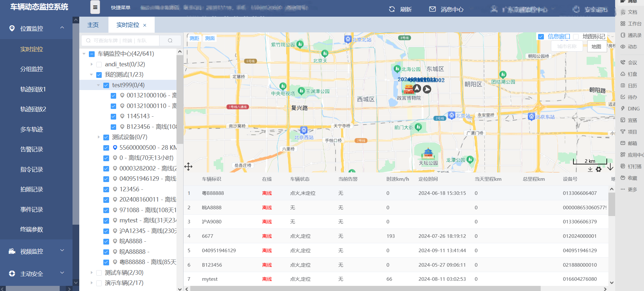The width and height of the screenshot is (644, 291).
Task: Click the 地图 map type button
Action: tap(597, 46)
